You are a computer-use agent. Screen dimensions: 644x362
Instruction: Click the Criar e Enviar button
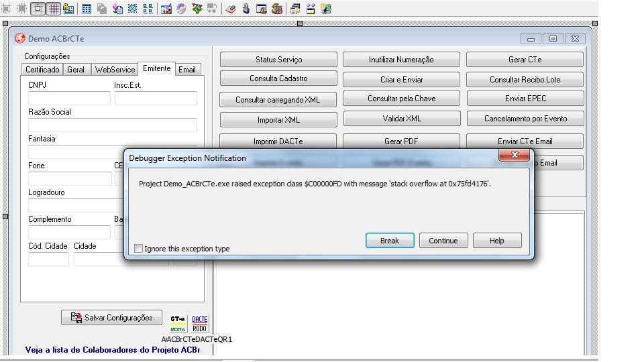pyautogui.click(x=401, y=80)
